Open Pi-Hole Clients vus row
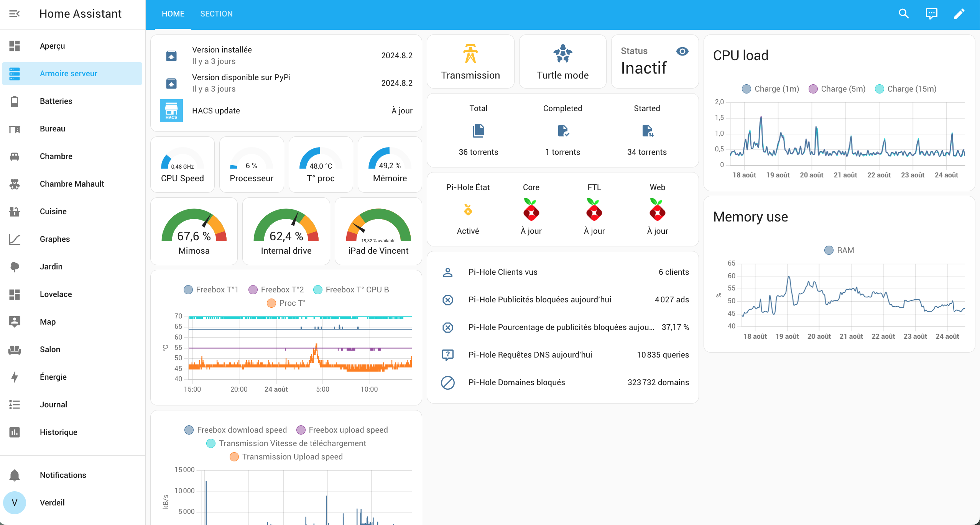 point(562,272)
